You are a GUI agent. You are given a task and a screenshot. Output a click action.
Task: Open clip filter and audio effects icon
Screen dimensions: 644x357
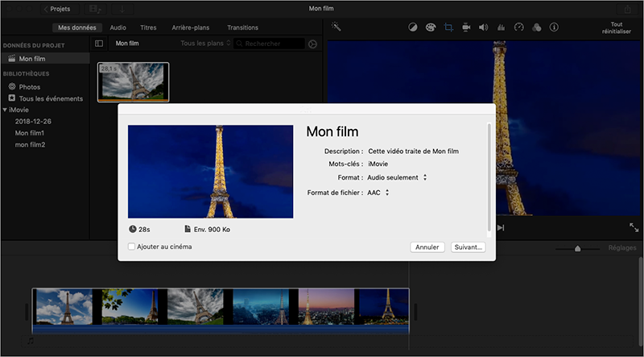tap(536, 27)
